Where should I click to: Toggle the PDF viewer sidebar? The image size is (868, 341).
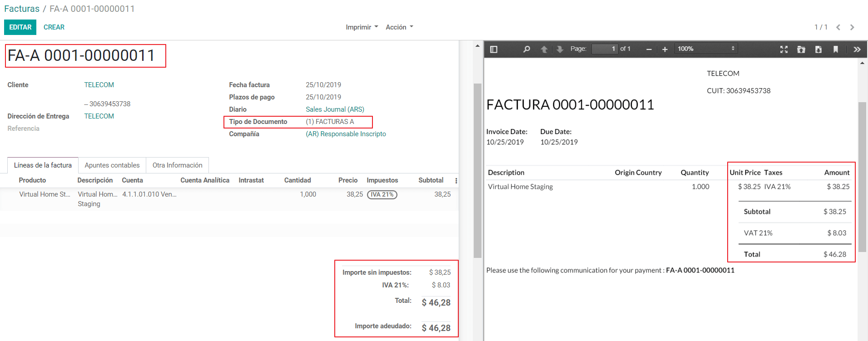click(494, 49)
